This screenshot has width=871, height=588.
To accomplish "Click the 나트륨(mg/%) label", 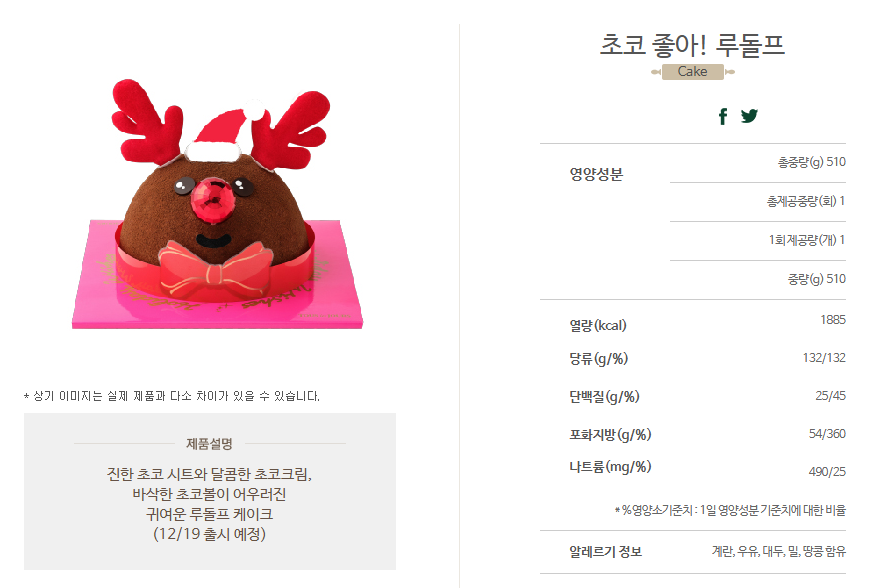I will point(610,466).
